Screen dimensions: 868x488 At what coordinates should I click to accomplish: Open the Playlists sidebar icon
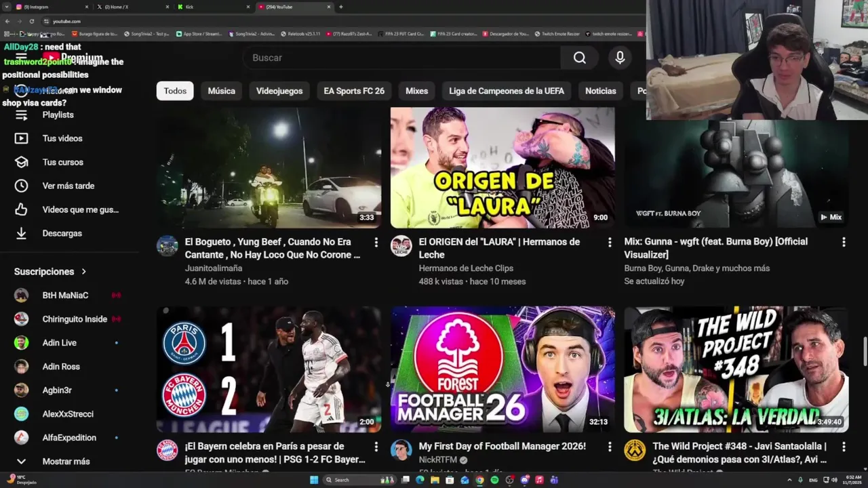click(x=21, y=115)
